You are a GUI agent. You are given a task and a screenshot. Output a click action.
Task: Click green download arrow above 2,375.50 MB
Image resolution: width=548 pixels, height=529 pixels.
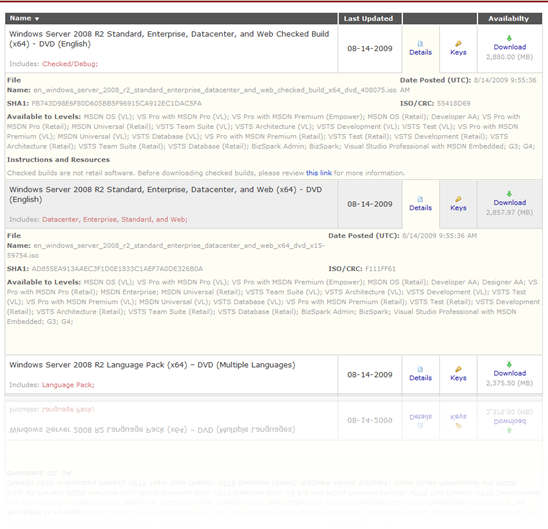pyautogui.click(x=509, y=364)
